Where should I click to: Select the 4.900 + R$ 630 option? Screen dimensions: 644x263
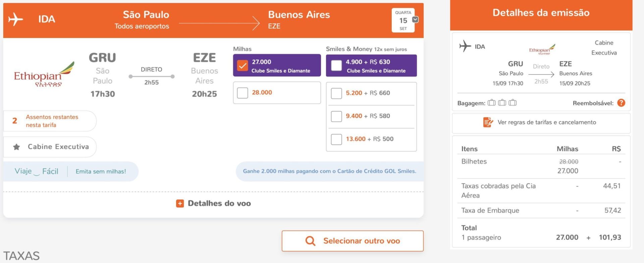pos(336,65)
